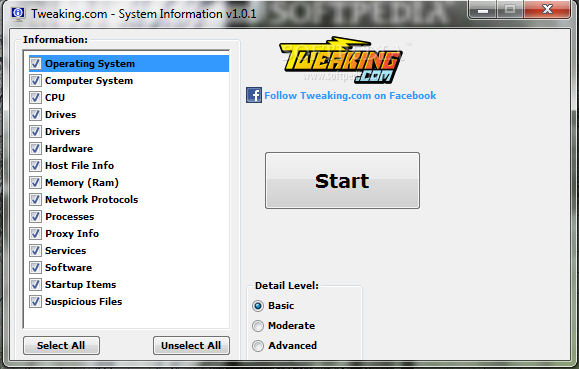
Task: Click the app icon in title bar
Action: coord(17,14)
